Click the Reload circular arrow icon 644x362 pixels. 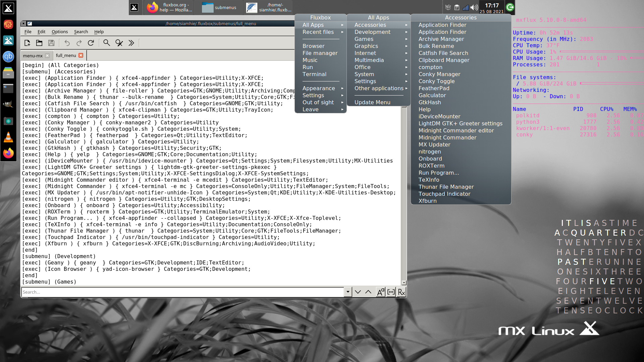91,43
